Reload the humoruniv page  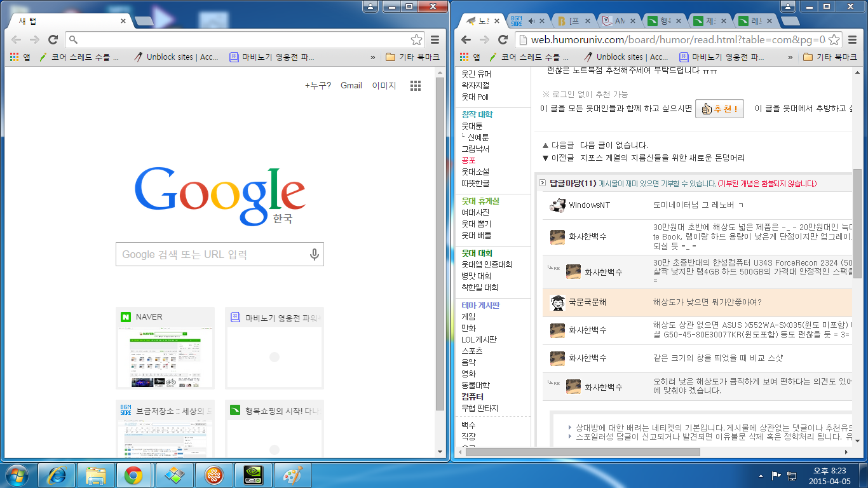[503, 39]
